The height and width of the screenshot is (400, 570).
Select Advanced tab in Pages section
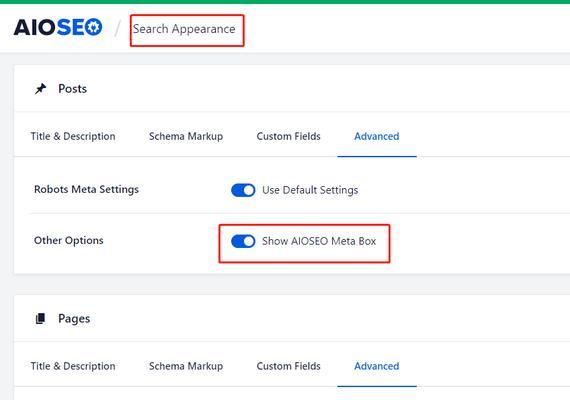(377, 366)
